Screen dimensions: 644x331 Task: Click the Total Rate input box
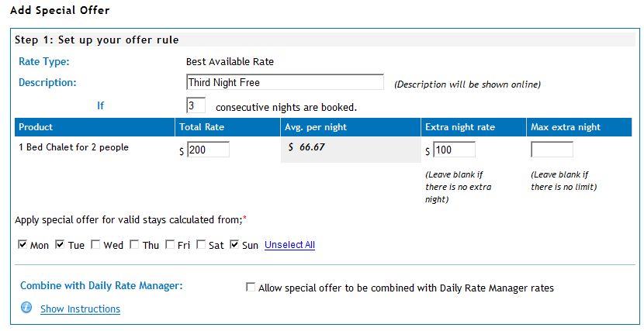point(208,150)
